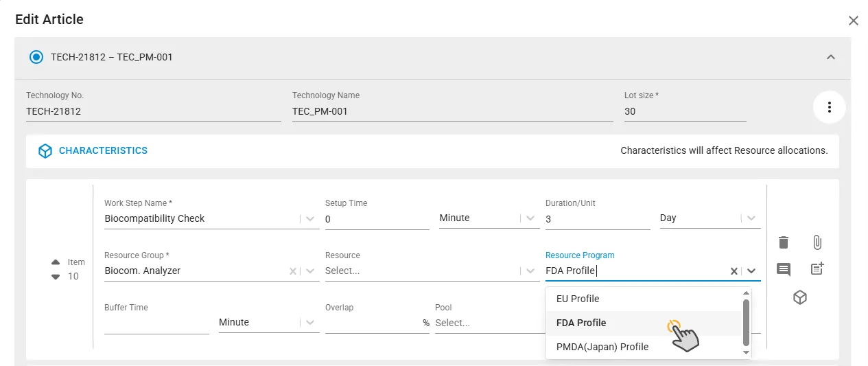The height and width of the screenshot is (366, 868).
Task: Click the dropdown list scrollbar
Action: [x=747, y=322]
